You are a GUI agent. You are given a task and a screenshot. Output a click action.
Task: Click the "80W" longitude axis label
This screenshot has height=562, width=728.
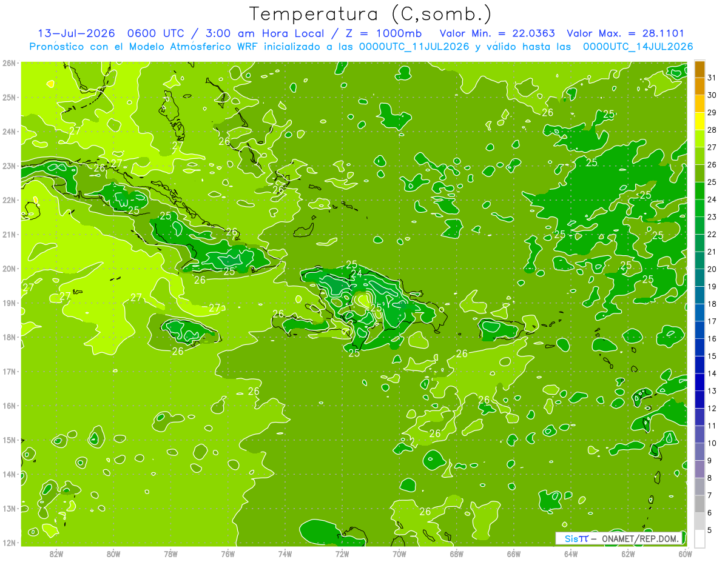tap(113, 554)
